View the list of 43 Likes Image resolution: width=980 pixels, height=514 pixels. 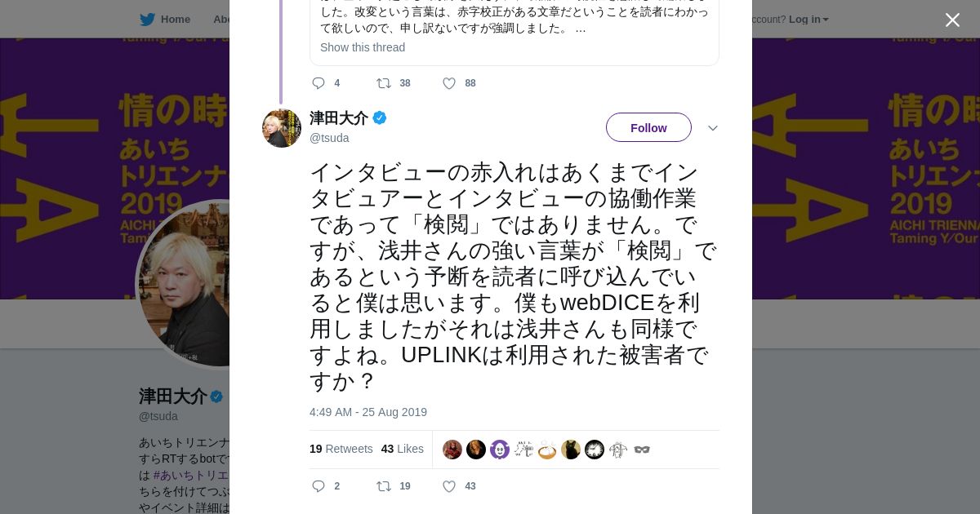(402, 449)
